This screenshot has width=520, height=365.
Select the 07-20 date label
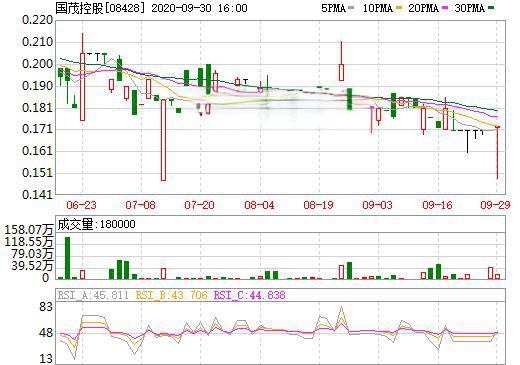click(200, 205)
